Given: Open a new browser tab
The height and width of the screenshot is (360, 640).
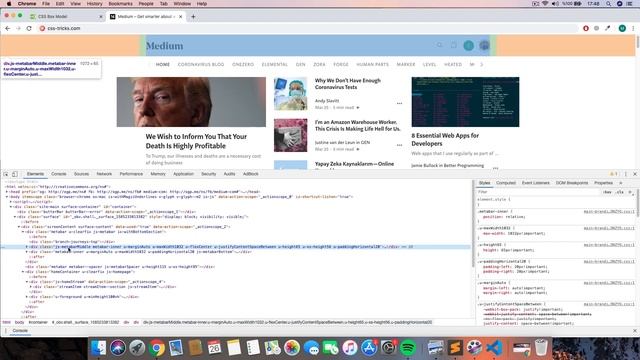Looking at the screenshot, I should (x=193, y=17).
